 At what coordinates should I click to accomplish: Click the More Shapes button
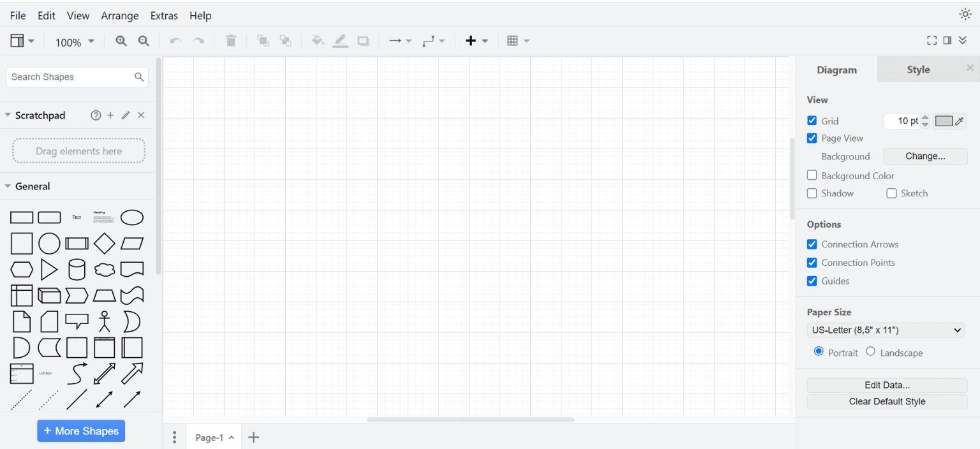[x=80, y=431]
